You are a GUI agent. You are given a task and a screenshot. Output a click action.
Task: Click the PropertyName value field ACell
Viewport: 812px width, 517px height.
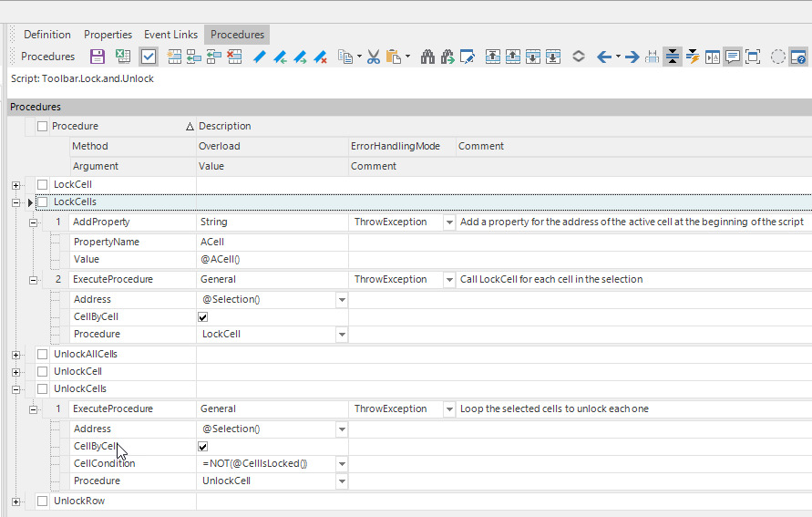pyautogui.click(x=272, y=242)
